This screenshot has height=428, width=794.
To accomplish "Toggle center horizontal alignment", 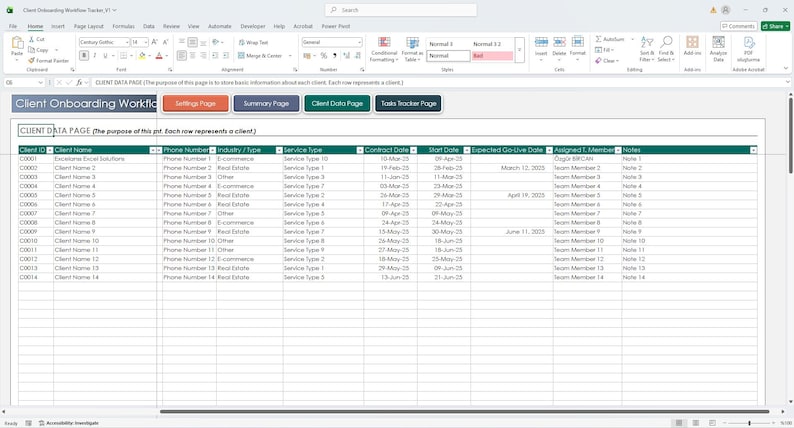I will pos(192,56).
